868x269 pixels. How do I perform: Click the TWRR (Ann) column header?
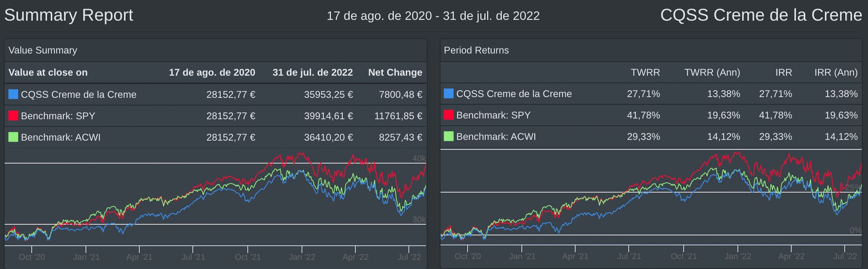[x=712, y=72]
